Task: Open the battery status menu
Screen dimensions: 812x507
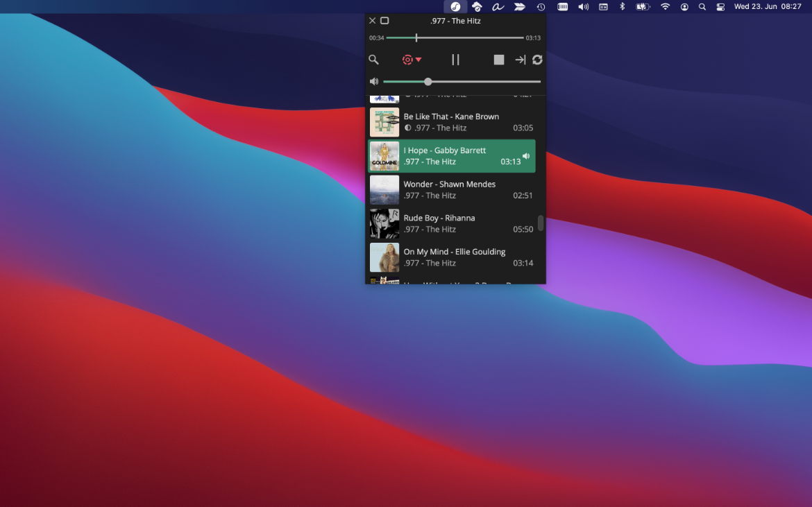Action: pyautogui.click(x=642, y=7)
